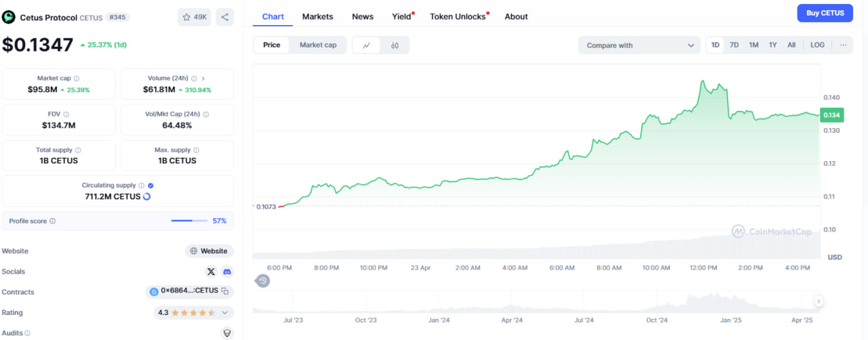
Task: Enable LOG scale on chart
Action: [x=817, y=45]
